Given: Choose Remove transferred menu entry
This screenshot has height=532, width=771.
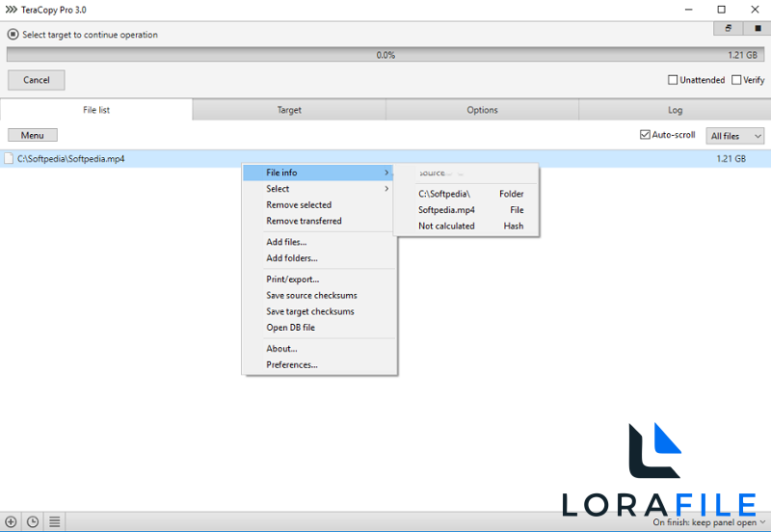Looking at the screenshot, I should (320, 222).
